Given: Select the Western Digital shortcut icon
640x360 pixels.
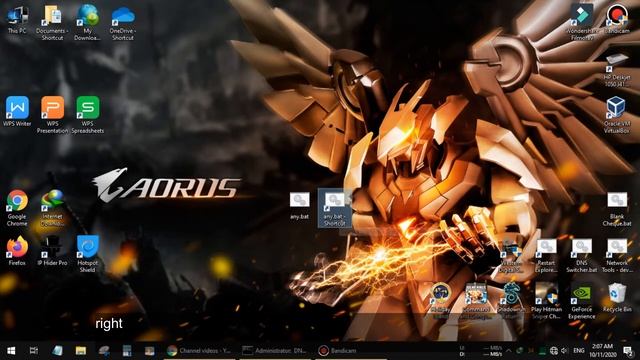Looking at the screenshot, I should tap(511, 256).
